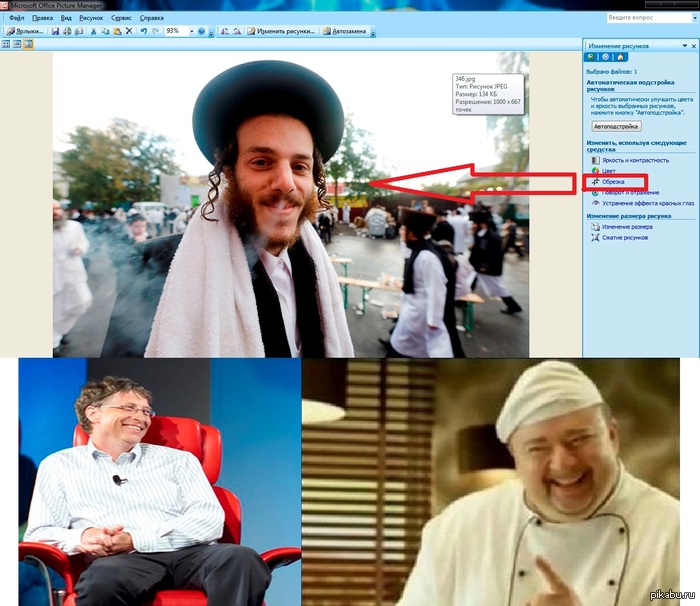Image resolution: width=700 pixels, height=606 pixels.
Task: Open the Цвет color link
Action: tap(608, 171)
